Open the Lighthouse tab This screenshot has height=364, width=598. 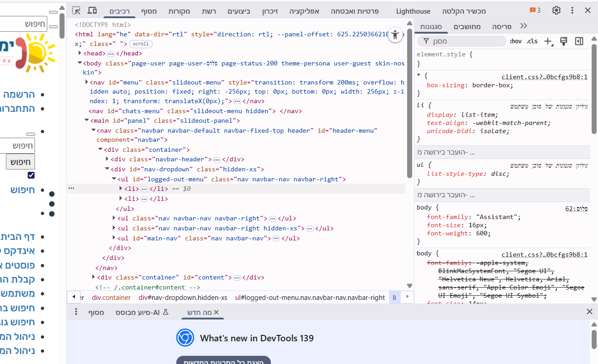(413, 11)
